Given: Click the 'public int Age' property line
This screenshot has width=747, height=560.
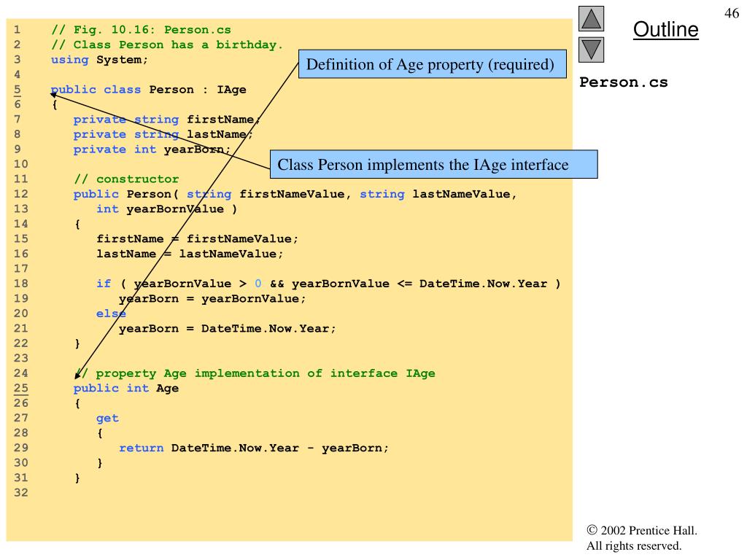Looking at the screenshot, I should tap(126, 389).
